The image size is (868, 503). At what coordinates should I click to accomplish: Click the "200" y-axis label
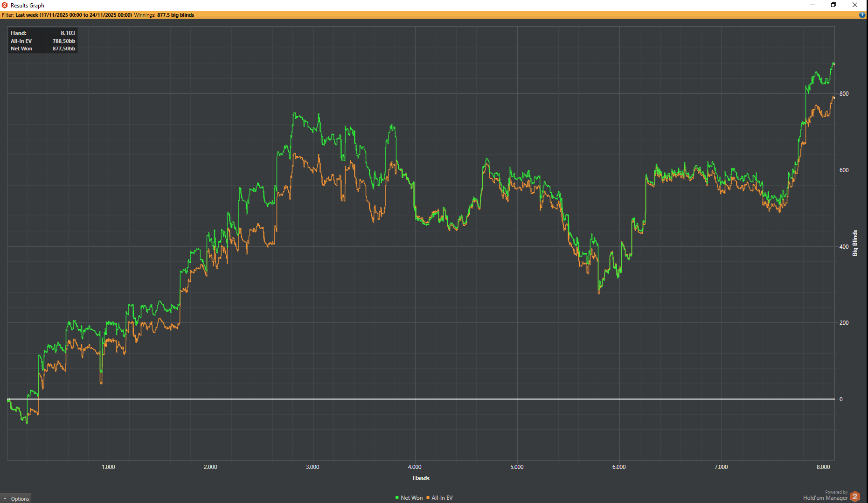point(844,323)
